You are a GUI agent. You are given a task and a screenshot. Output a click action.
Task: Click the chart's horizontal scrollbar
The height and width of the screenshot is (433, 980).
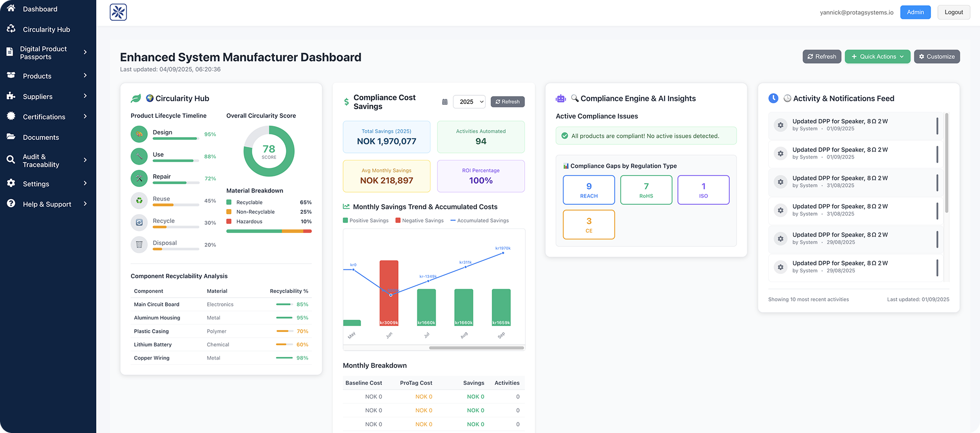coord(476,348)
